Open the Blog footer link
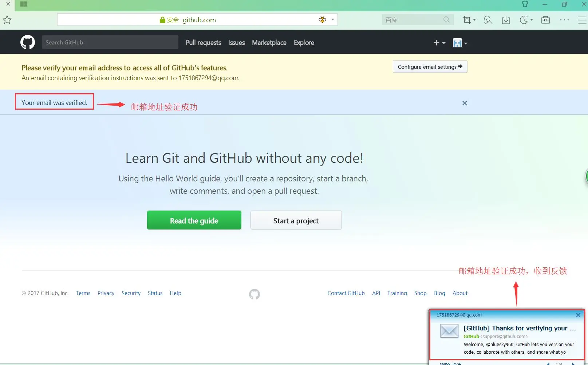The image size is (588, 365). click(x=439, y=293)
